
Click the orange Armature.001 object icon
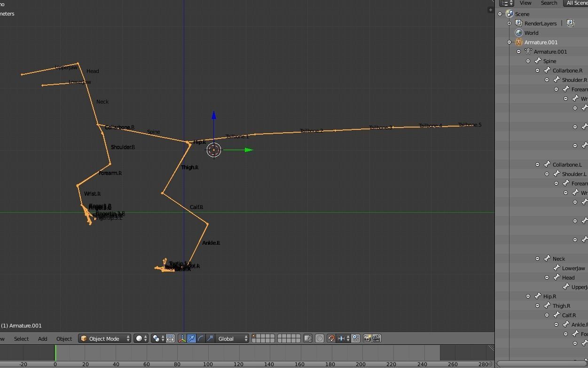(x=519, y=42)
